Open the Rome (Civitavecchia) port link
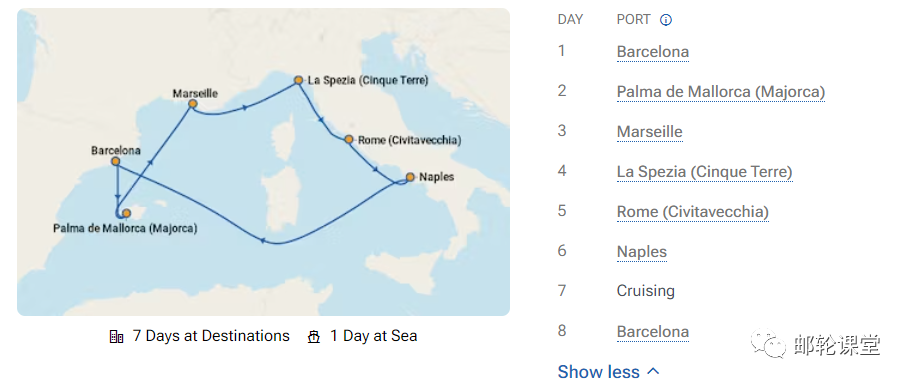Screen dimensions: 910x385 click(x=693, y=212)
